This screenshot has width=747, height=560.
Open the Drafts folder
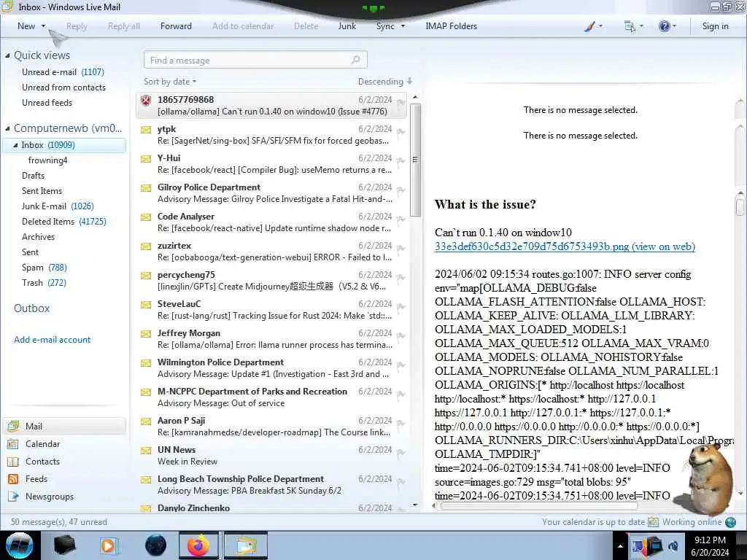pyautogui.click(x=33, y=176)
